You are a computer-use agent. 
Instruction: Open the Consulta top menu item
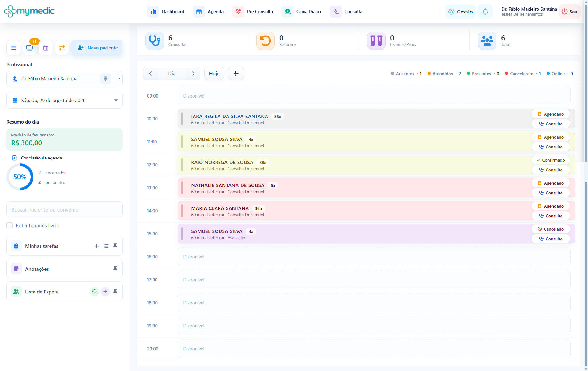(346, 12)
